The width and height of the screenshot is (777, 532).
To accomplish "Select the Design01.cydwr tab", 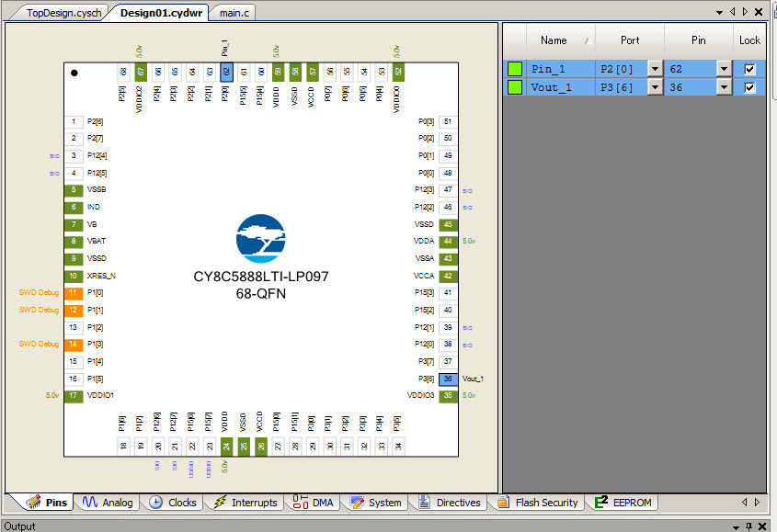I will [161, 13].
